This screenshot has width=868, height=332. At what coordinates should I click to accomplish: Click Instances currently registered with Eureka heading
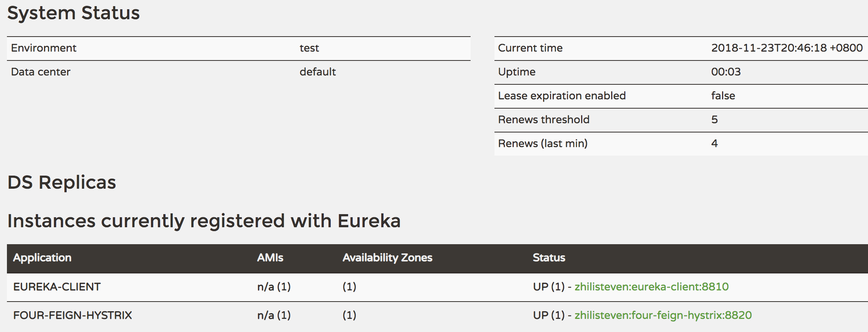coord(204,221)
